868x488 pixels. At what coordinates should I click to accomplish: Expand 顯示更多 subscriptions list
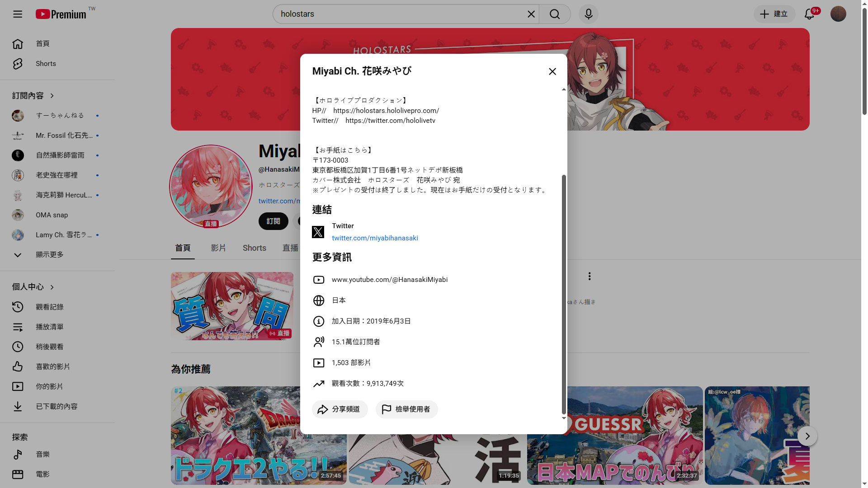(49, 255)
